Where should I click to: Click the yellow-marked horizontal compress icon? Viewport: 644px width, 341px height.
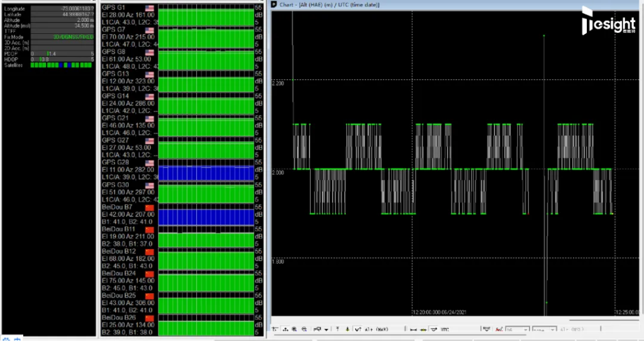coord(423,330)
